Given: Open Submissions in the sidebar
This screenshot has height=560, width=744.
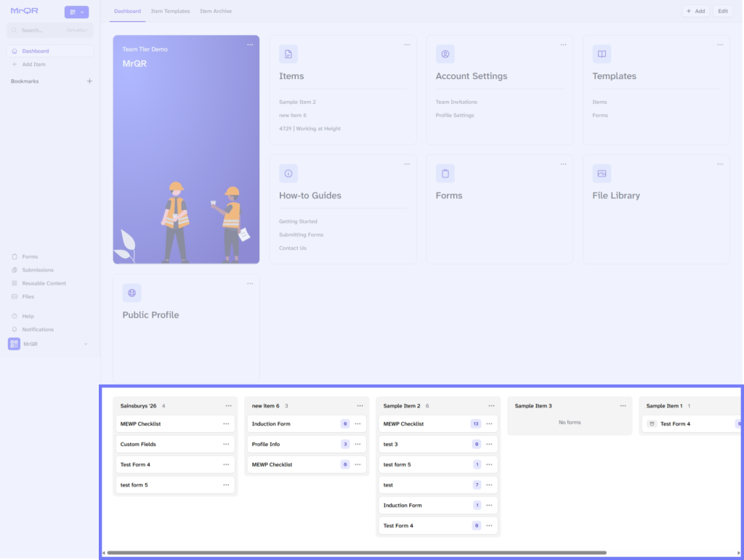Looking at the screenshot, I should 38,269.
